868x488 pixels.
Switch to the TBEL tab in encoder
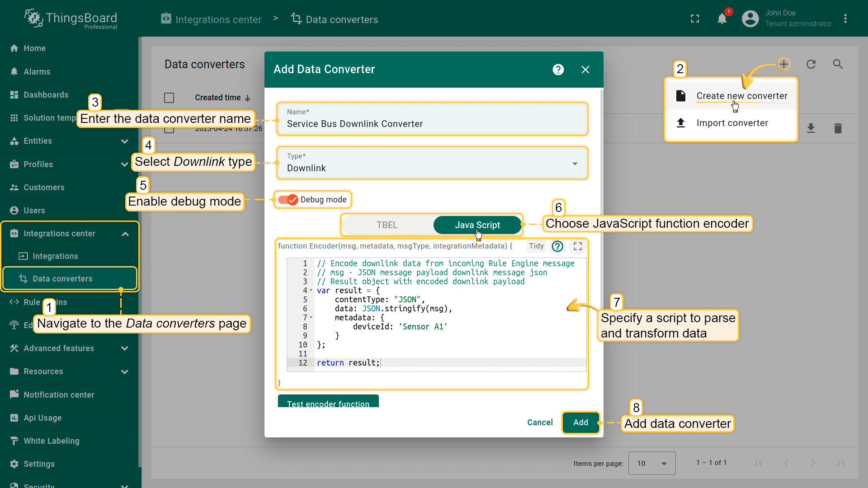click(x=387, y=225)
